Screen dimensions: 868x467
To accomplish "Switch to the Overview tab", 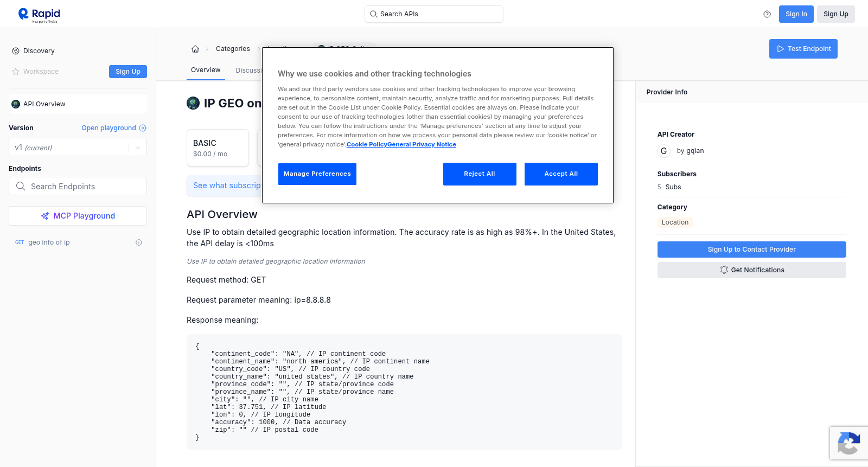I will point(206,70).
